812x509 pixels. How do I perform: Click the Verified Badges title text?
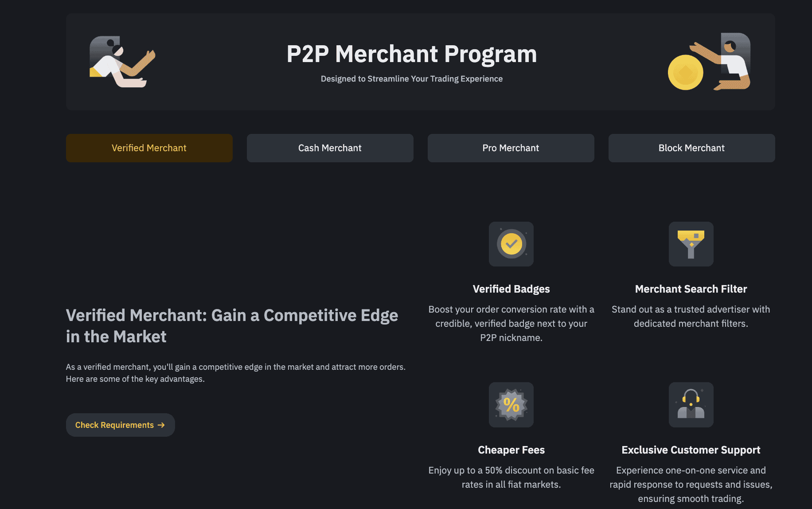(x=511, y=289)
